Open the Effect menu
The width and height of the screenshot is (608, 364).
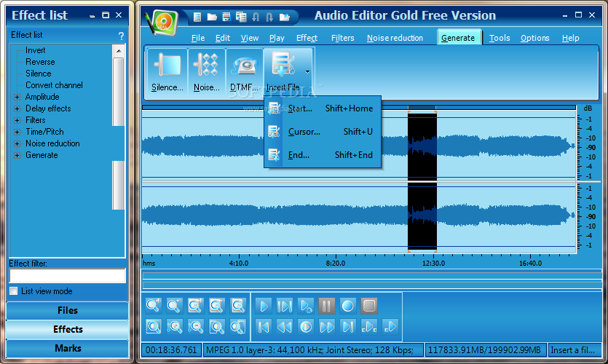(307, 38)
